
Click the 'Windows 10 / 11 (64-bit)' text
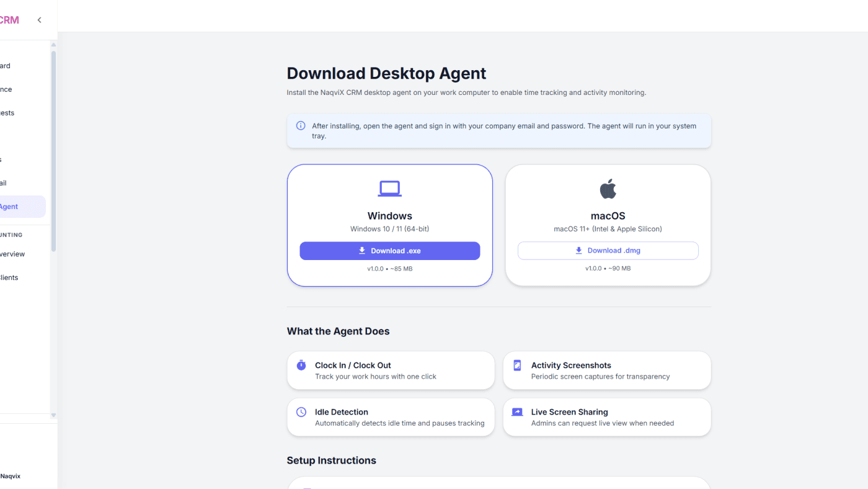pos(389,229)
